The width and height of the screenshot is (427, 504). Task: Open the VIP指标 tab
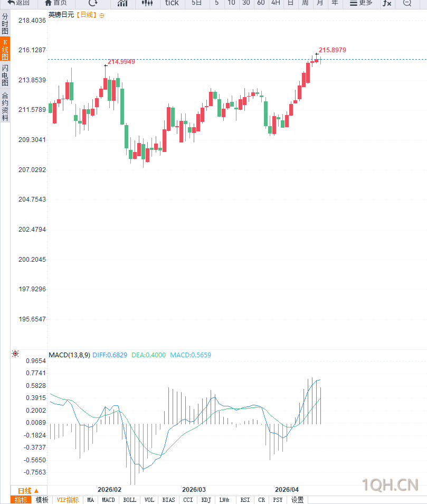(68, 500)
